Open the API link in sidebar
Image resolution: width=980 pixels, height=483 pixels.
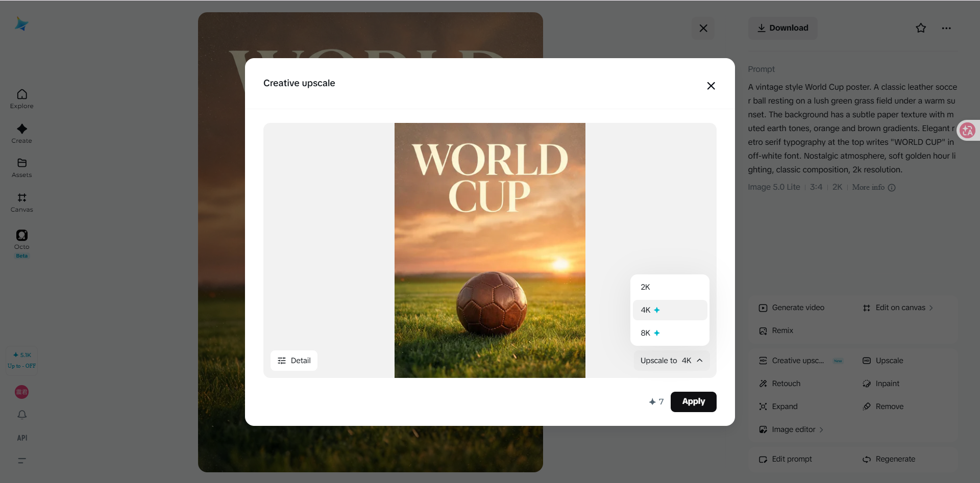(x=22, y=438)
